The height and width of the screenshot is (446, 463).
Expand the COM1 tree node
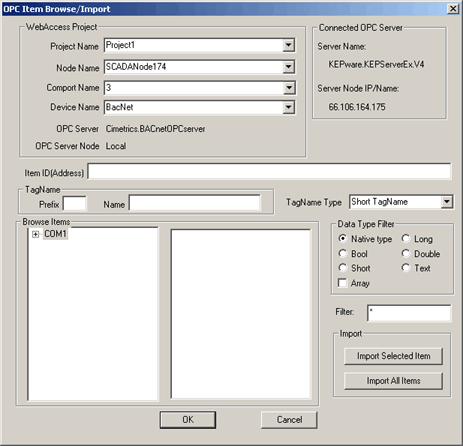(35, 234)
